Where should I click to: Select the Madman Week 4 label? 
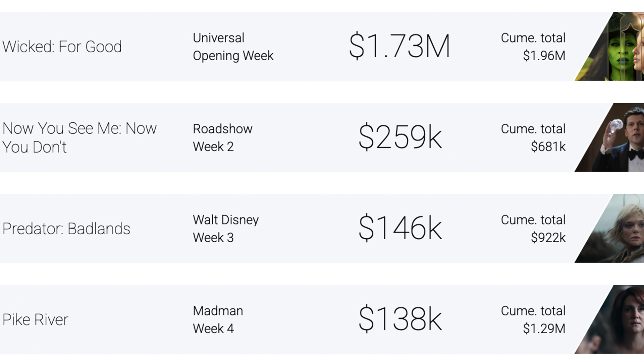(x=218, y=319)
